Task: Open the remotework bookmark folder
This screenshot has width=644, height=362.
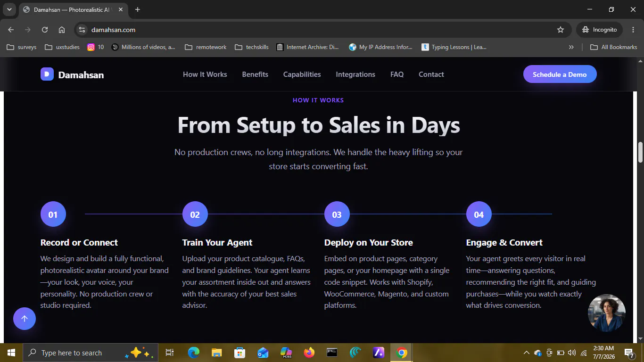Action: coord(206,47)
